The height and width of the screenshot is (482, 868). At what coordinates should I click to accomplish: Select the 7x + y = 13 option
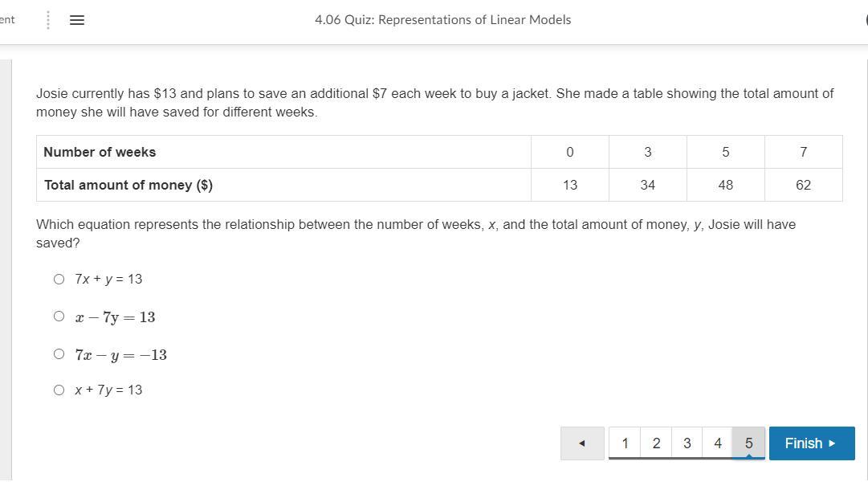click(x=59, y=280)
